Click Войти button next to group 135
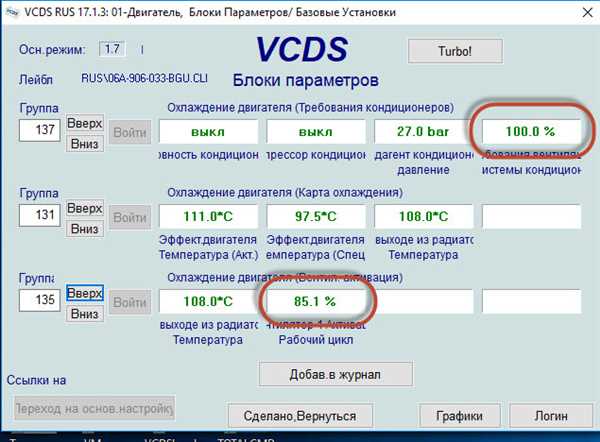The height and width of the screenshot is (442, 600). coord(130,302)
